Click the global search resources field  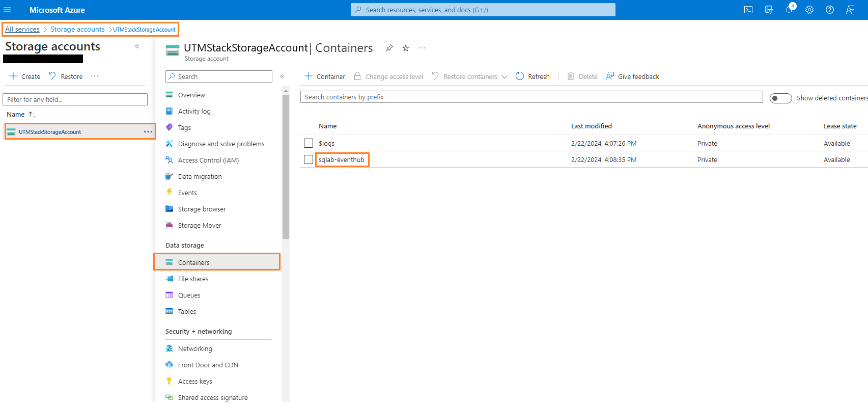[483, 10]
